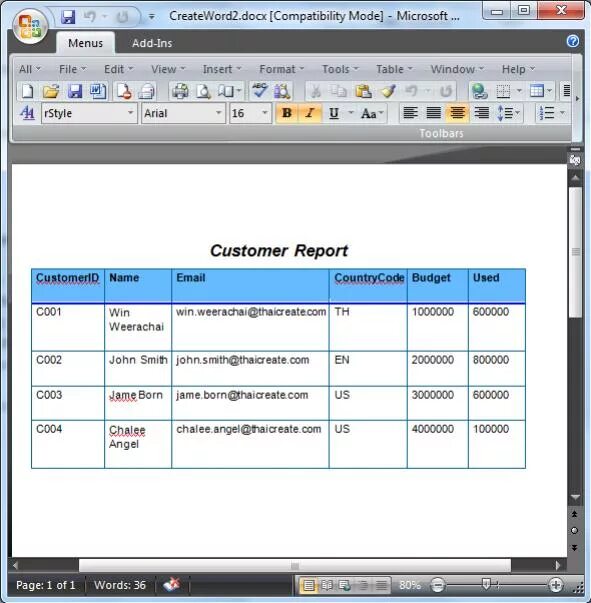Copy the selection to clipboard
591x603 pixels.
point(339,92)
